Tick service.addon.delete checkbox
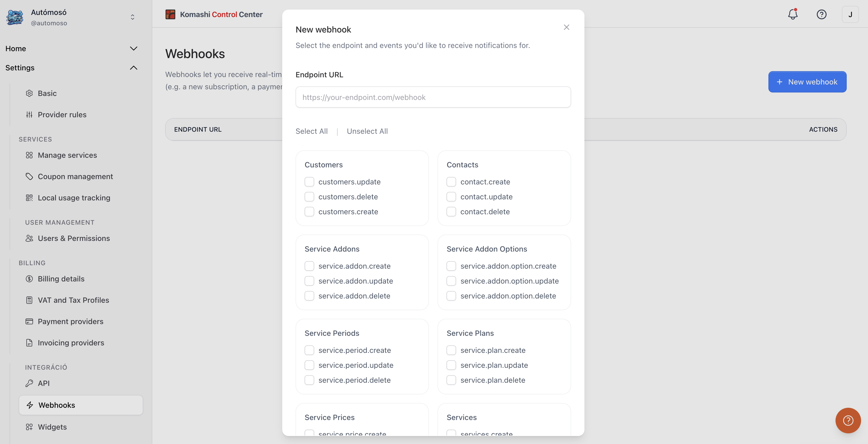 [309, 296]
